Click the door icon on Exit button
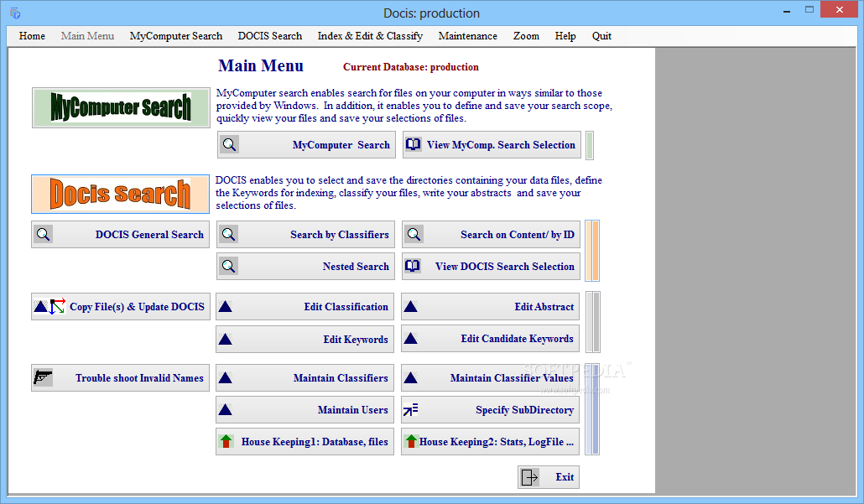This screenshot has width=864, height=504. (x=529, y=477)
